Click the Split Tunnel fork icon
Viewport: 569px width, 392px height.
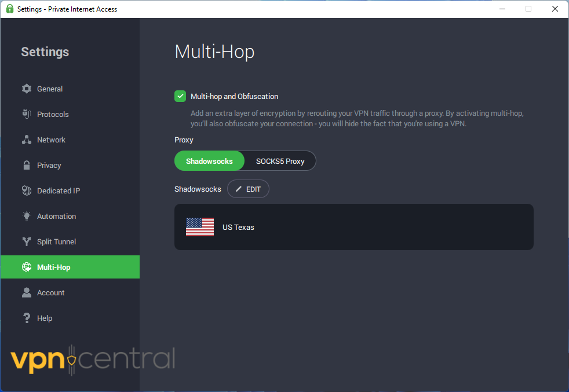click(27, 241)
